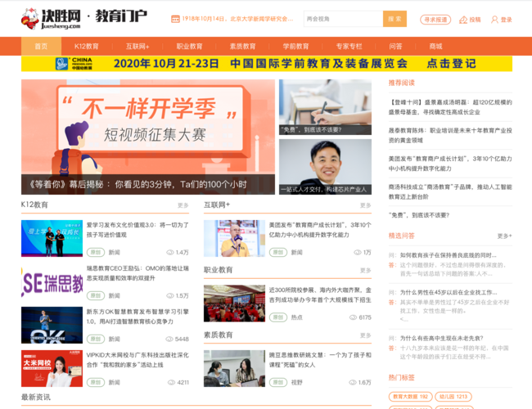Click the 瑞思教育 purple logo thumbnail

[x=52, y=282]
